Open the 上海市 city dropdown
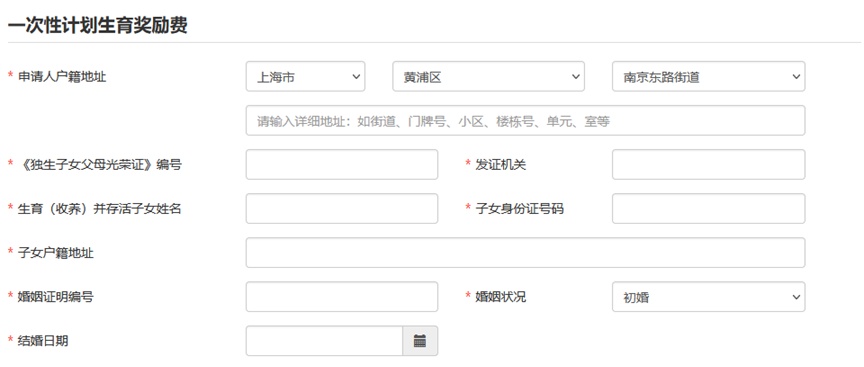The width and height of the screenshot is (864, 367). point(305,77)
